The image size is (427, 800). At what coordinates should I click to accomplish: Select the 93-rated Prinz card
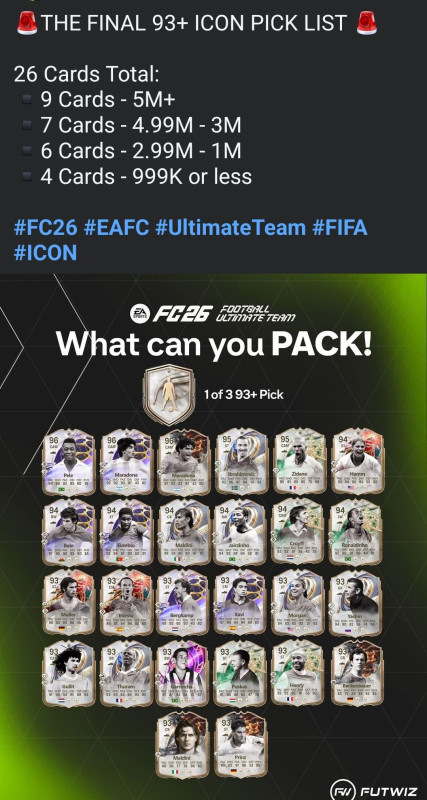[x=240, y=744]
